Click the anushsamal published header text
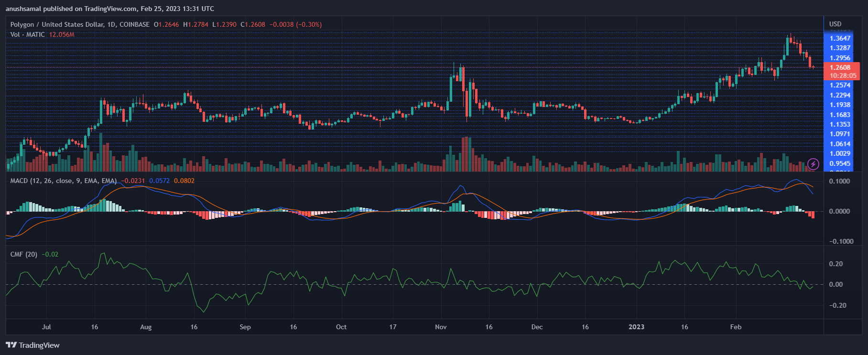 pos(109,9)
